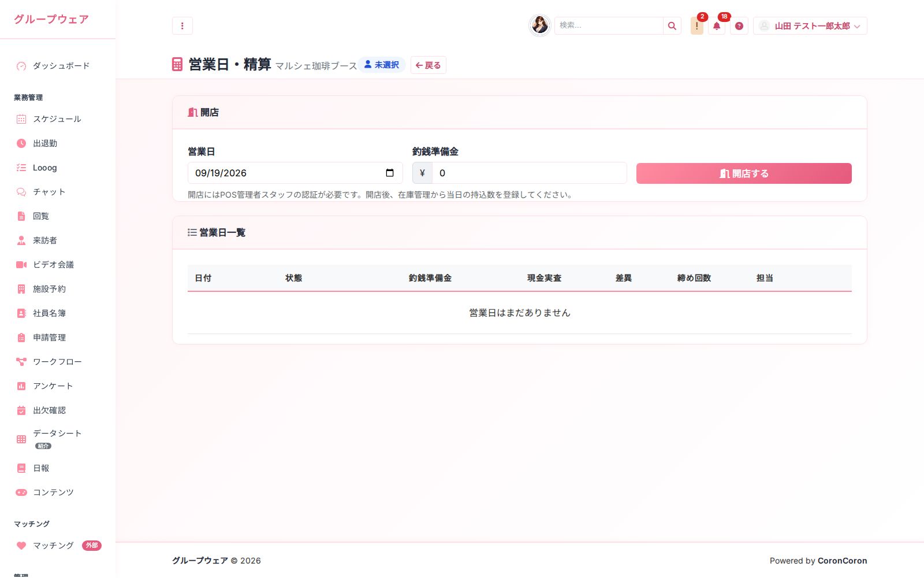Click the アンケート chart icon
Image resolution: width=924 pixels, height=578 pixels.
pos(21,386)
